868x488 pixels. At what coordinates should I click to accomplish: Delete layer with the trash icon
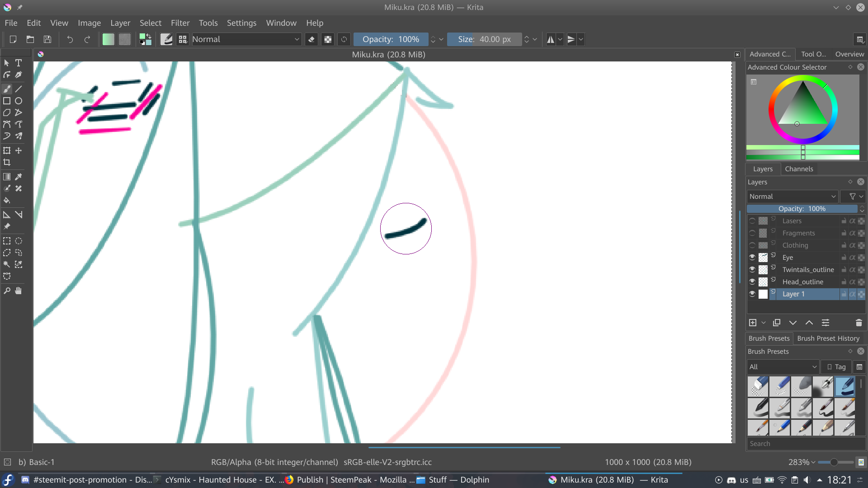point(859,323)
